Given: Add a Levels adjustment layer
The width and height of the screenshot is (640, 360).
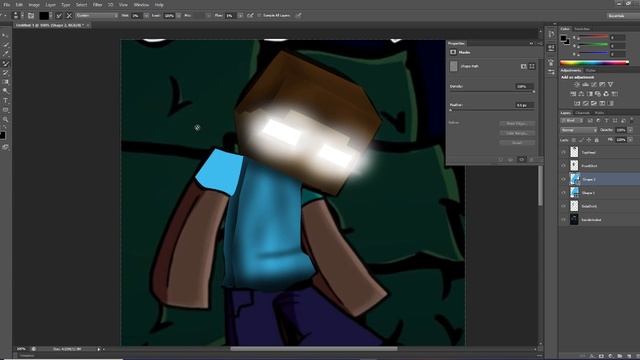Looking at the screenshot, I should [x=585, y=84].
